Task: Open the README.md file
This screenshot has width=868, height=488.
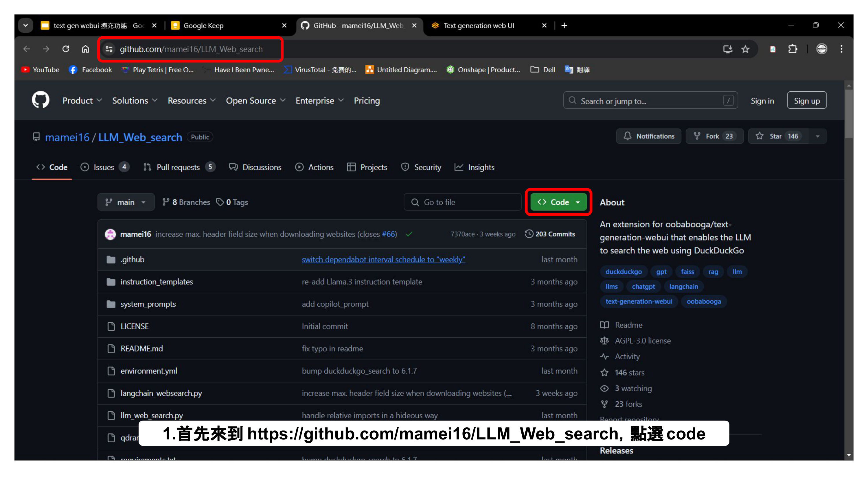Action: [x=141, y=349]
